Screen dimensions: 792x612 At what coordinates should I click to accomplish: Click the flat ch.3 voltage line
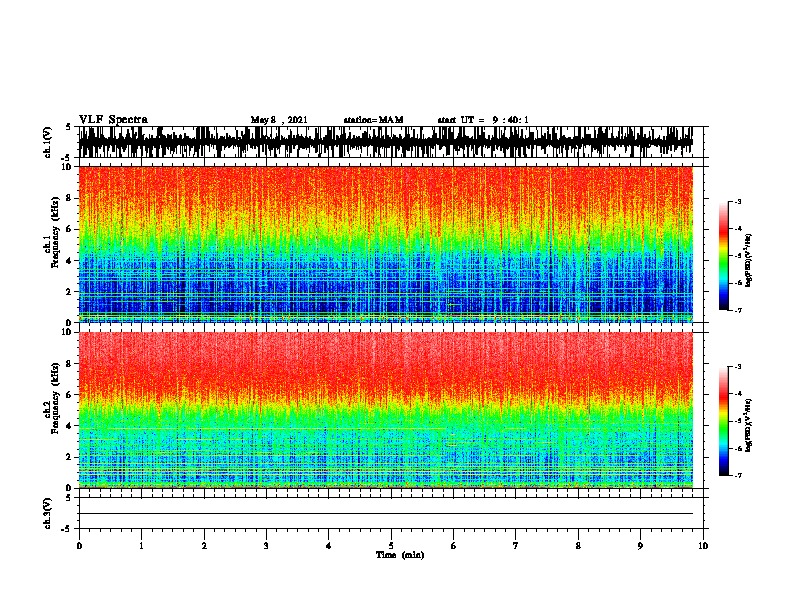point(386,514)
